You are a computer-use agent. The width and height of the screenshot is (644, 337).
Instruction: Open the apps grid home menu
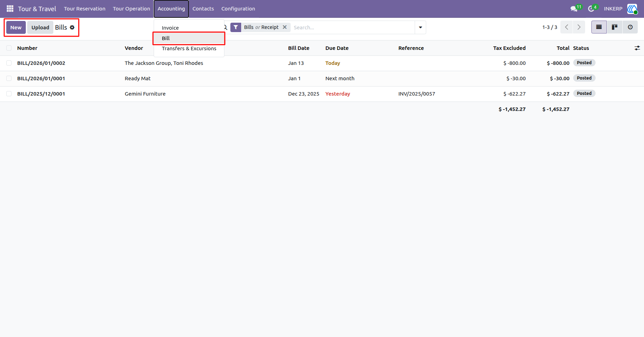(10, 8)
